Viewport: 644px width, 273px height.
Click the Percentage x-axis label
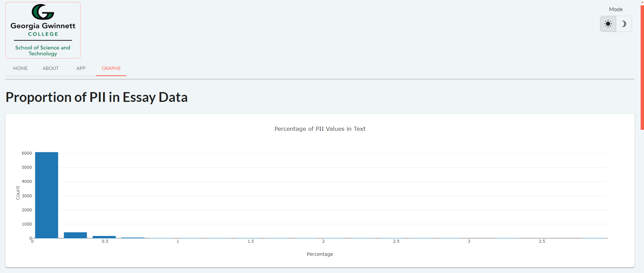(x=320, y=254)
